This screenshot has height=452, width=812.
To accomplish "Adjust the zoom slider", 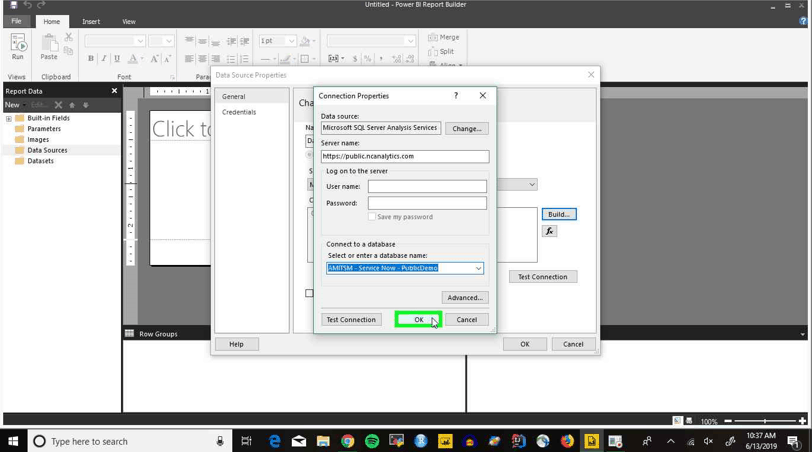I will [x=765, y=421].
